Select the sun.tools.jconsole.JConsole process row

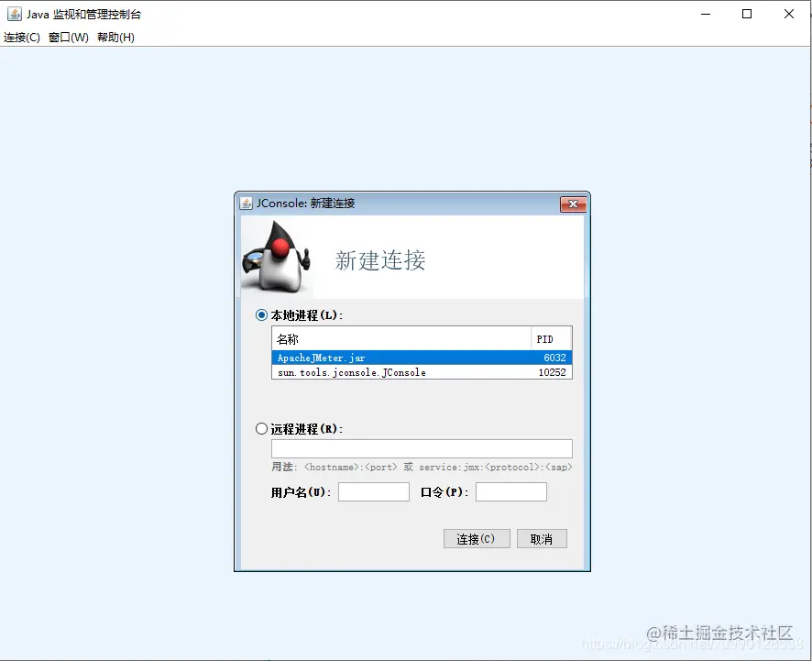pyautogui.click(x=422, y=372)
